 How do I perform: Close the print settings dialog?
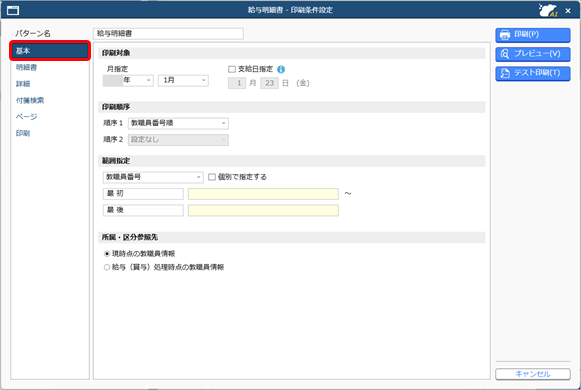(x=568, y=11)
